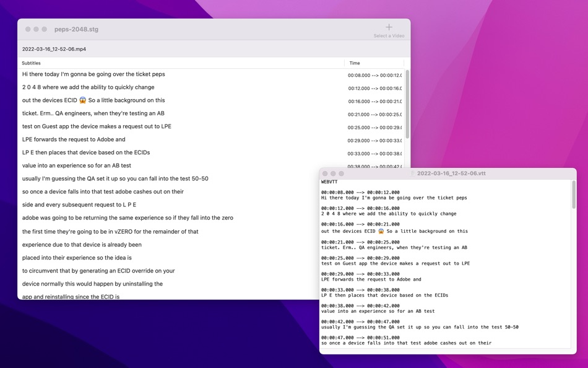The image size is (588, 368).
Task: Click vtt line 'LPE forwards the request to Adobe and'
Action: tap(371, 279)
